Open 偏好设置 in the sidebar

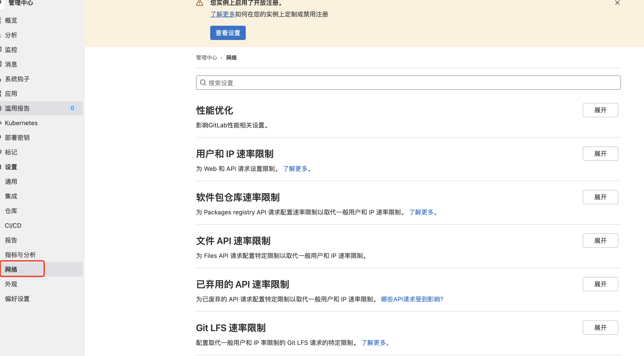tap(17, 299)
